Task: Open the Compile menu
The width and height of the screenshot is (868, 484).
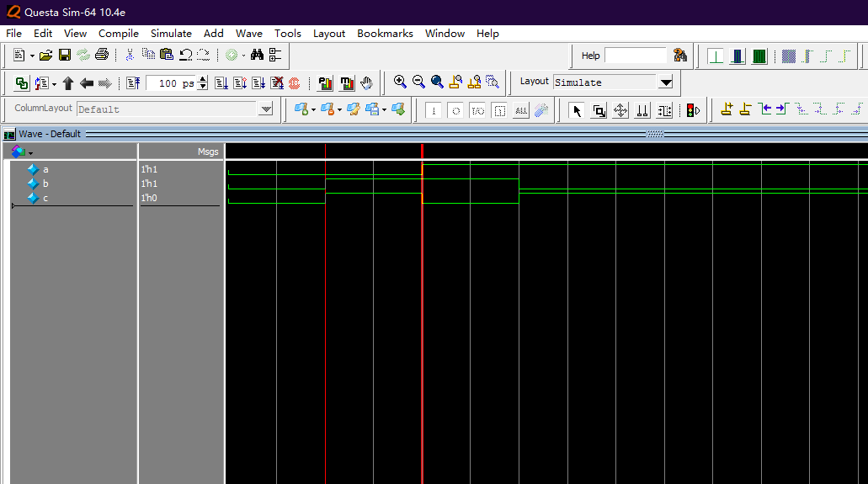Action: pos(119,33)
